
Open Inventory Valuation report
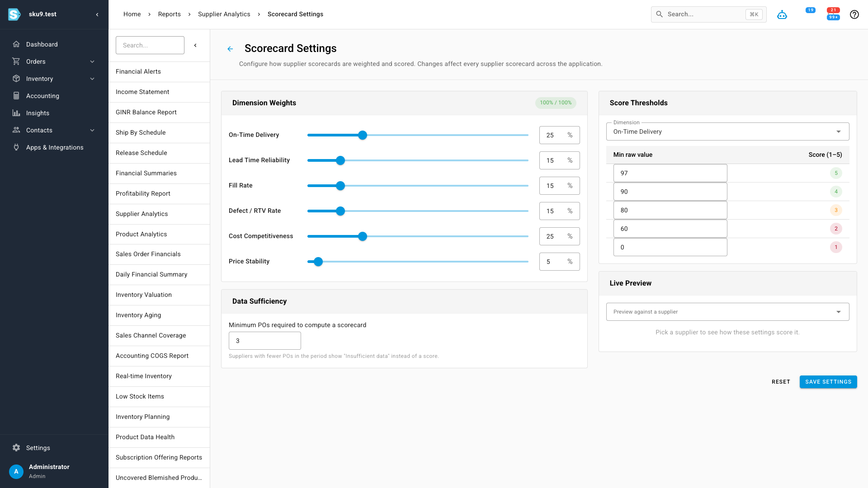[x=159, y=295]
